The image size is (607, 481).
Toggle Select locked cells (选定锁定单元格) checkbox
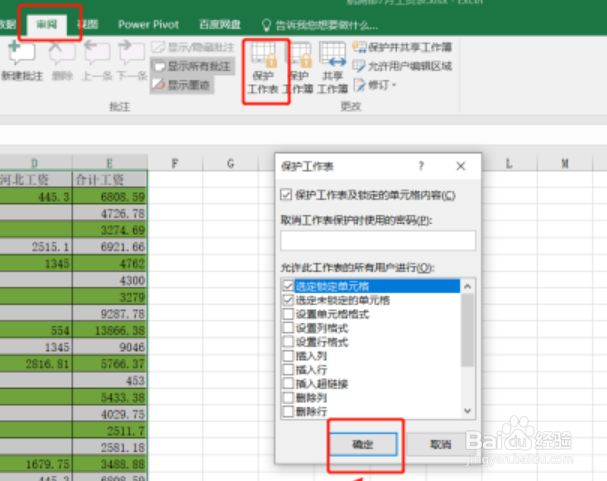pos(288,286)
